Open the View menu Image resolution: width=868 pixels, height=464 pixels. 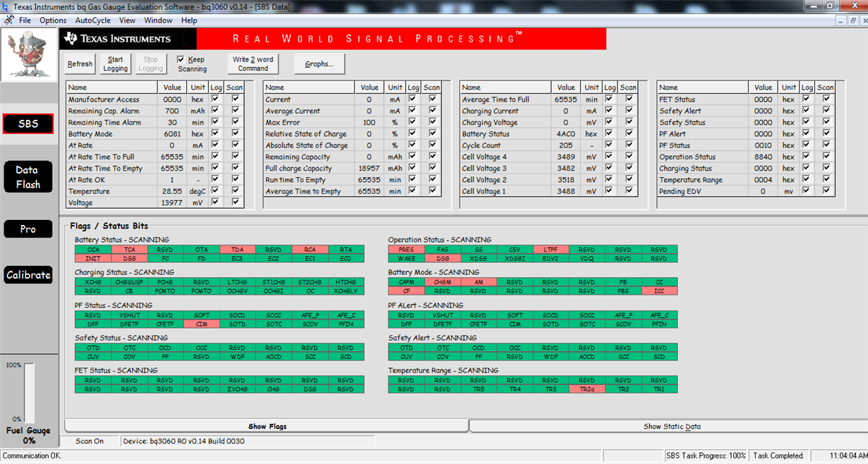point(128,20)
